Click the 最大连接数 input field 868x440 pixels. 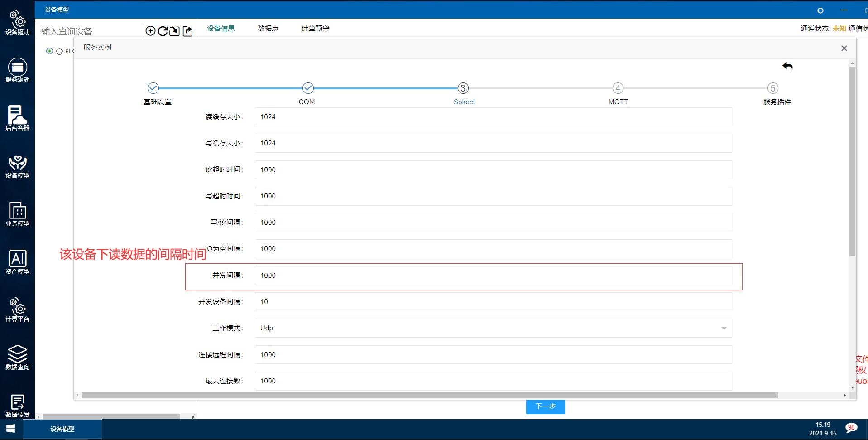(493, 381)
